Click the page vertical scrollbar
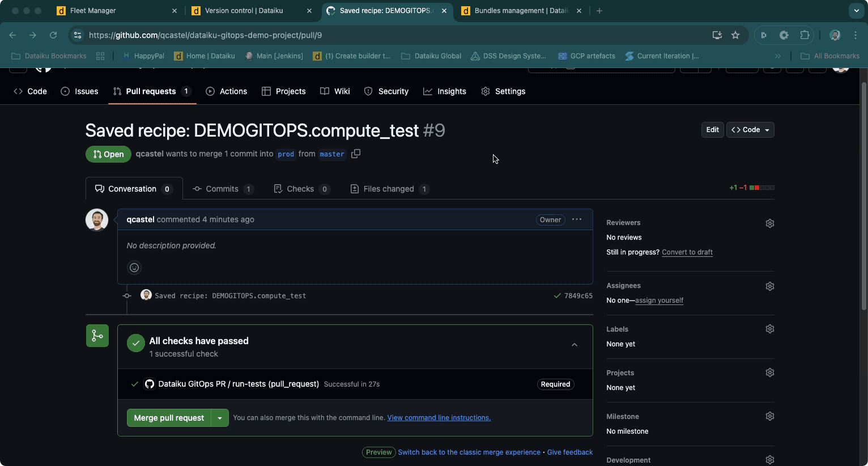868x466 pixels. pyautogui.click(x=863, y=196)
